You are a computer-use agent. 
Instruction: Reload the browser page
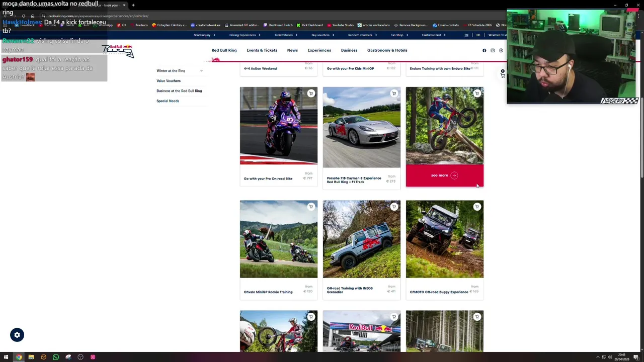pyautogui.click(x=23, y=16)
